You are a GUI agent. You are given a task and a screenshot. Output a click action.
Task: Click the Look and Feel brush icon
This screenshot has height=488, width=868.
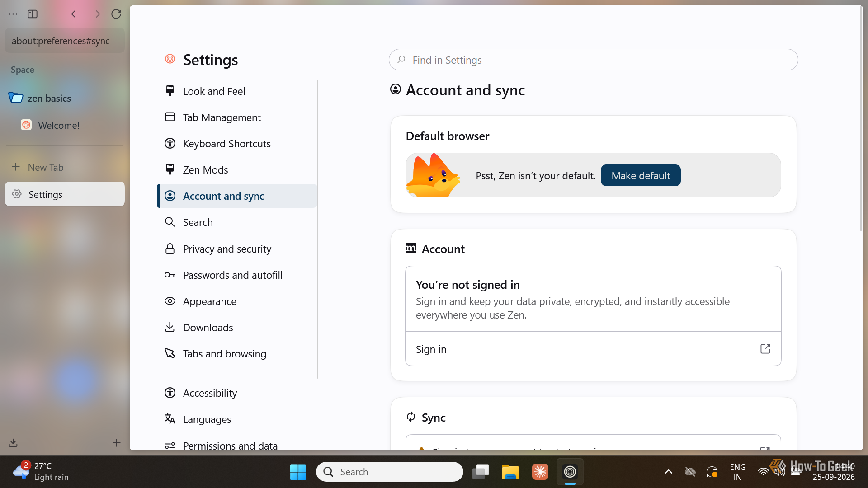[x=170, y=91]
